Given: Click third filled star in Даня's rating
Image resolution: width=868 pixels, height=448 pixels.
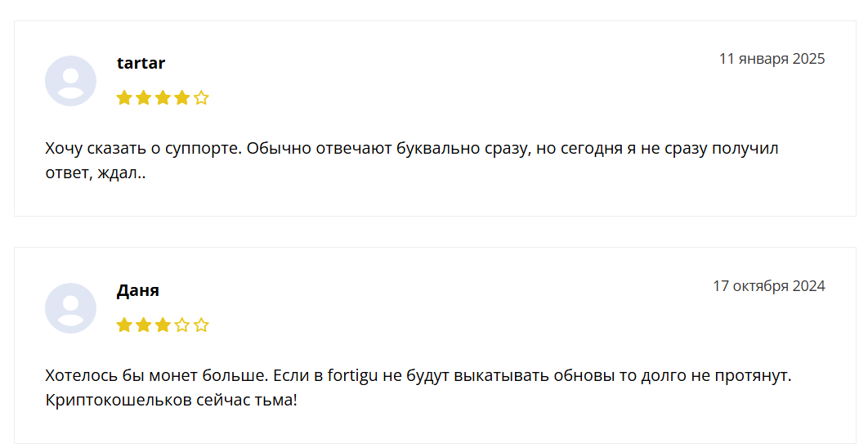Looking at the screenshot, I should point(163,325).
